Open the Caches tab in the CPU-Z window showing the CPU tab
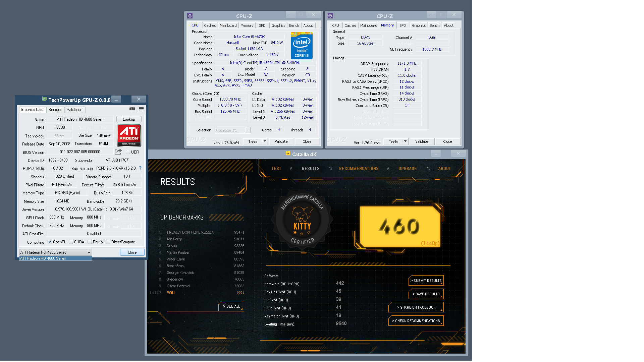 tap(210, 25)
